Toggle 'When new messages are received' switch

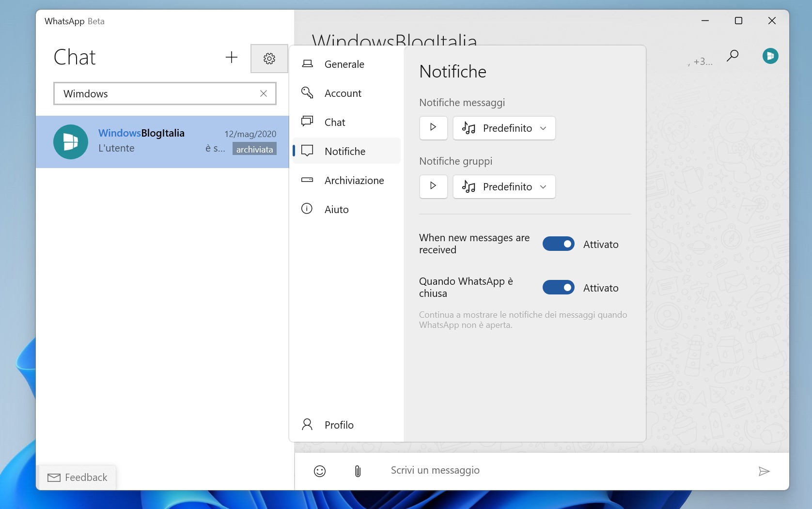pos(559,244)
